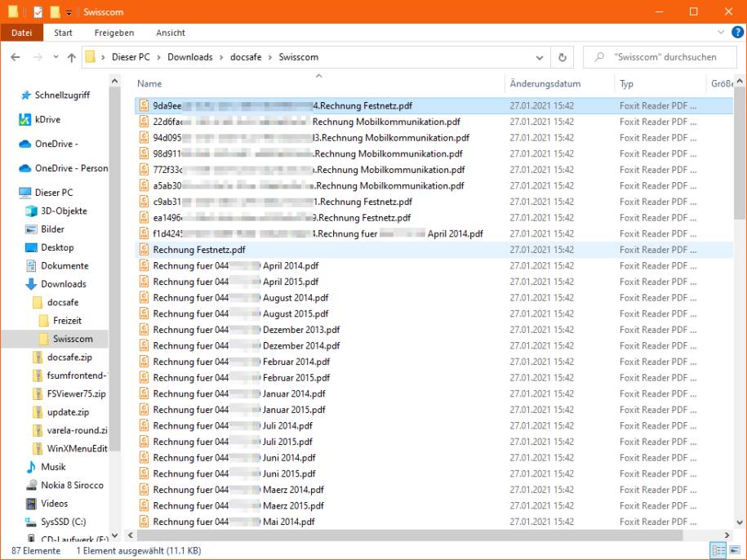This screenshot has height=560, width=747.
Task: Click the Swisscom search field
Action: [x=660, y=57]
